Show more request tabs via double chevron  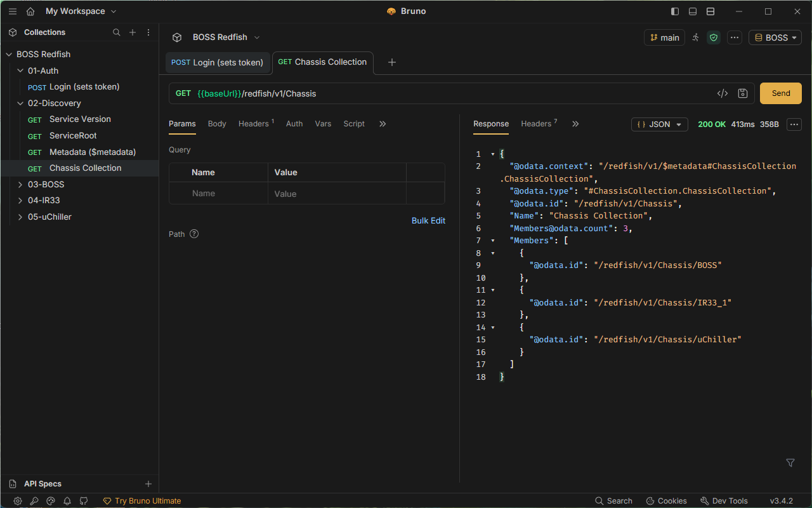point(383,124)
